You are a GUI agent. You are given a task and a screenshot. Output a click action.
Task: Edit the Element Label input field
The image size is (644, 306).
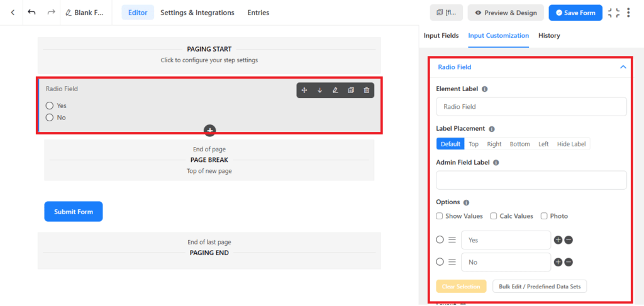(531, 107)
